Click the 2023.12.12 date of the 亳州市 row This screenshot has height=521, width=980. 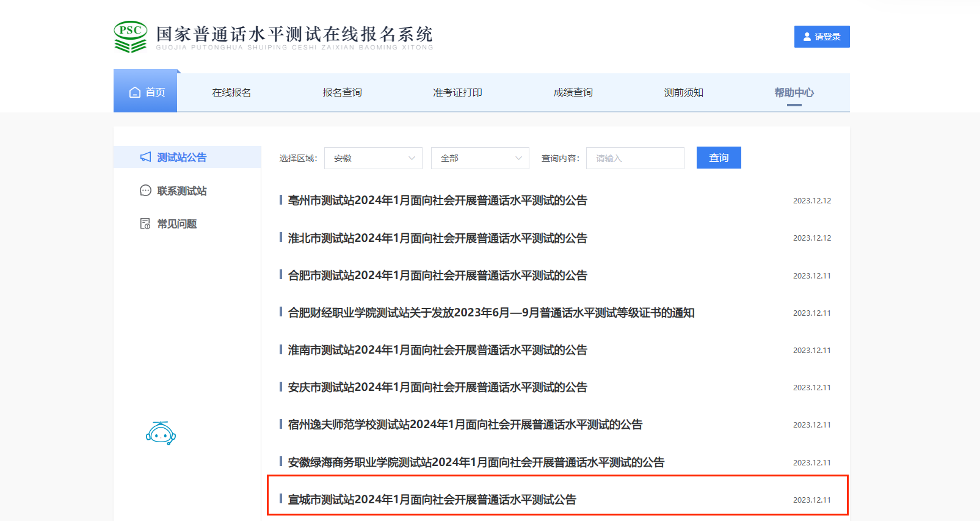811,201
